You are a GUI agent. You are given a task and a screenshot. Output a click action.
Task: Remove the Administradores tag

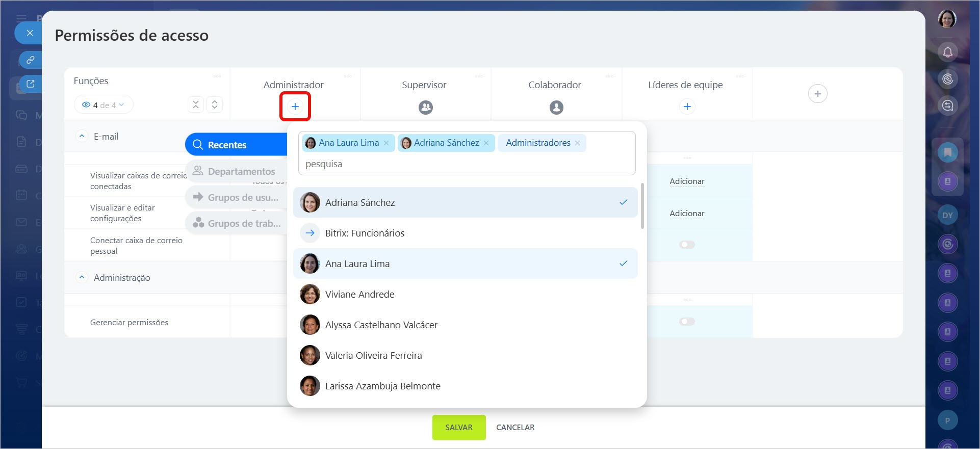pyautogui.click(x=577, y=143)
